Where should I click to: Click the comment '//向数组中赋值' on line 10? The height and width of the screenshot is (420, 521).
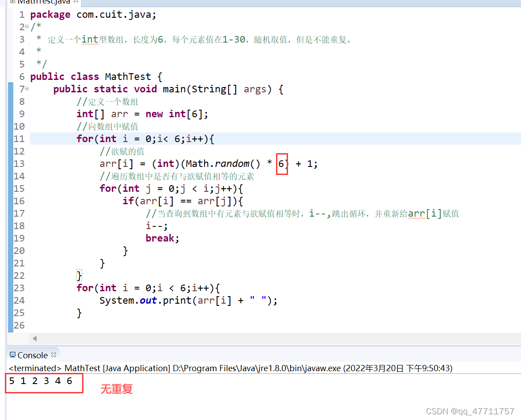click(107, 127)
